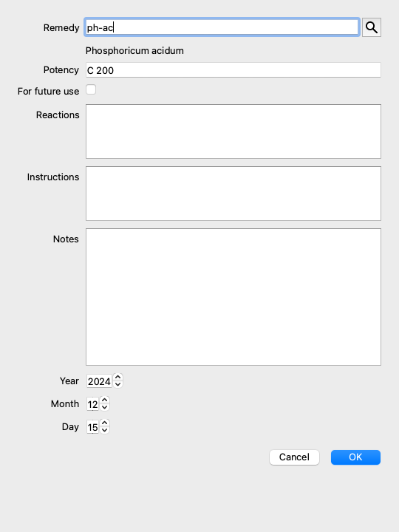Enable the For future use checkbox
The image size is (399, 532).
point(91,89)
